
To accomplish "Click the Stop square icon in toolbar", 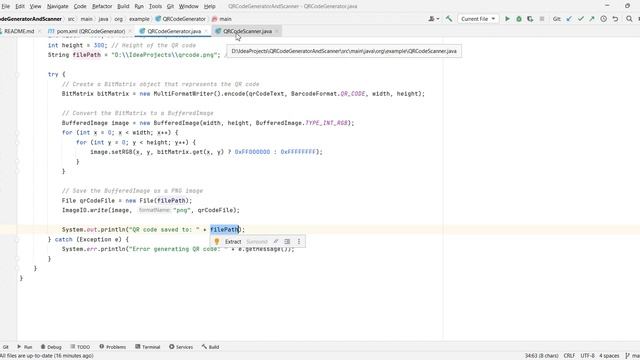I will pos(542,19).
